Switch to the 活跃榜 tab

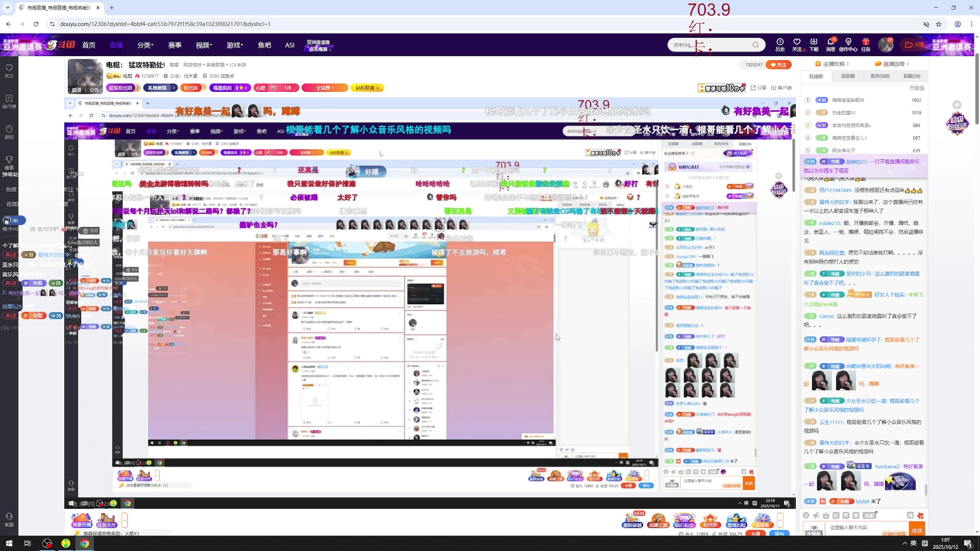click(848, 76)
